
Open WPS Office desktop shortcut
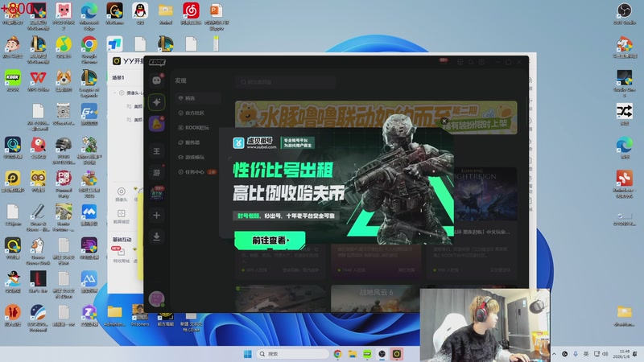38,80
